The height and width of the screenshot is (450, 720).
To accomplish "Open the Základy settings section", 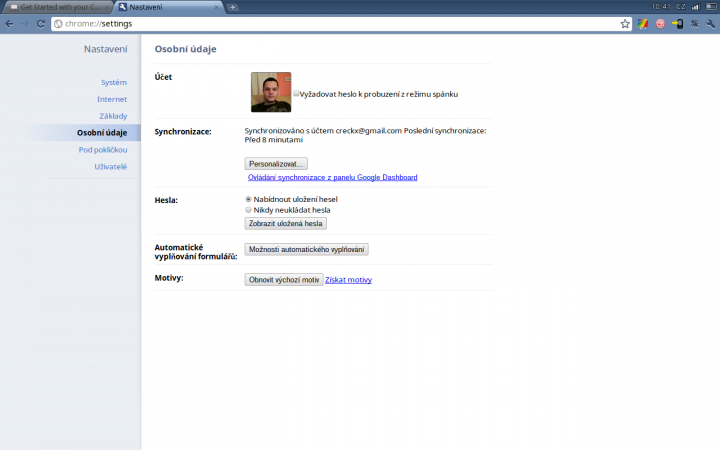I will pyautogui.click(x=113, y=116).
